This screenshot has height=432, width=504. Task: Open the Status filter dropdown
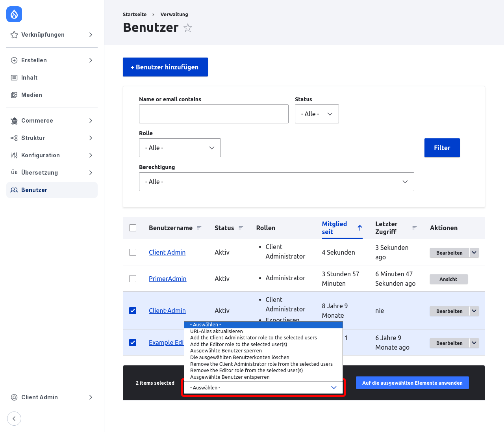click(317, 114)
